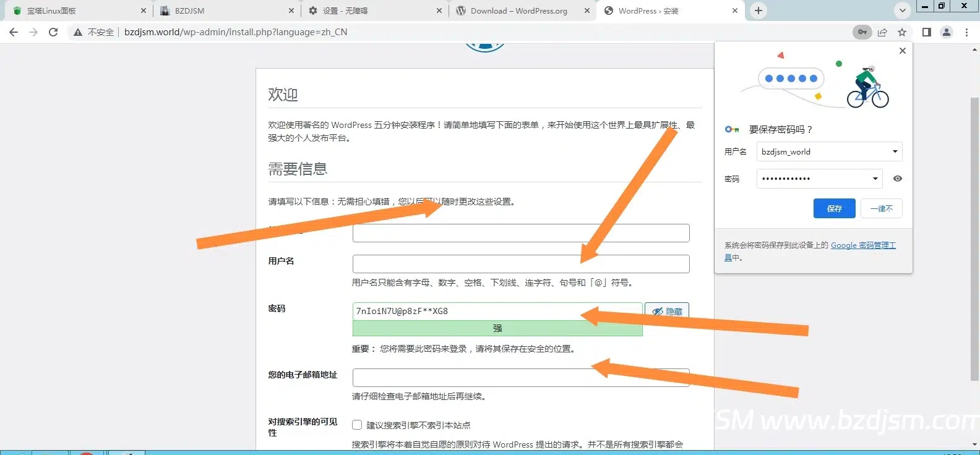Screen dimensions: 980x455
Task: Open a new browser tab
Action: [759, 11]
